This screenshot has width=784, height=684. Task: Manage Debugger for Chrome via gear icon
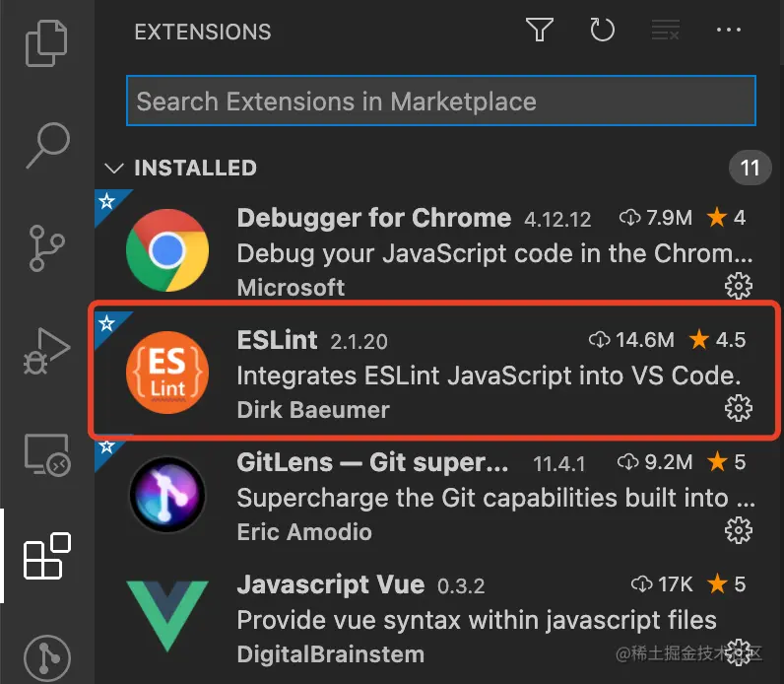point(739,286)
